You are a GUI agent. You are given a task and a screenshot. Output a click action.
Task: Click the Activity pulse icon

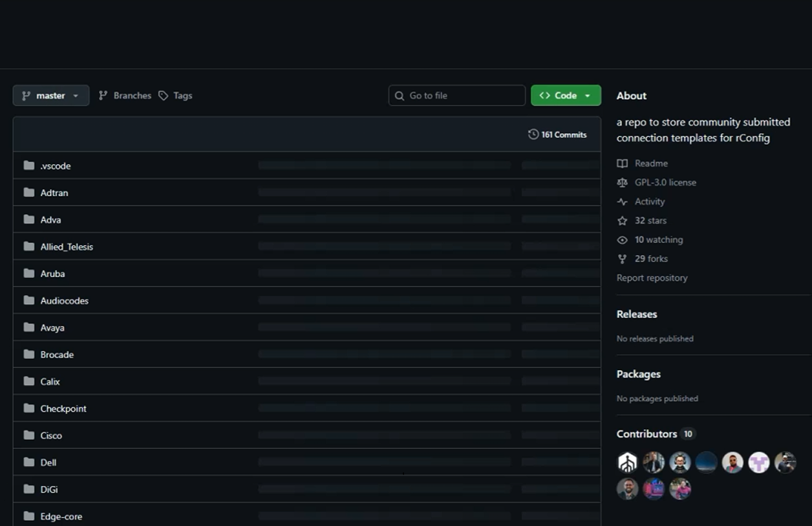pos(622,202)
